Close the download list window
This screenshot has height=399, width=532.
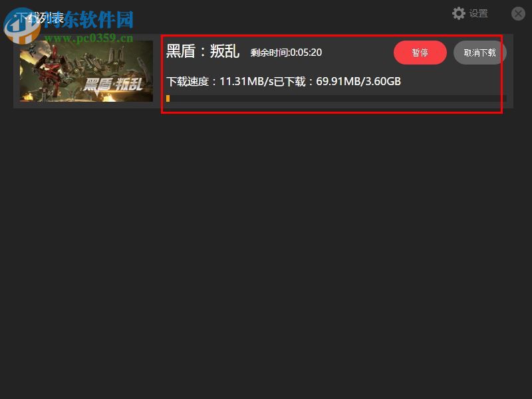coord(518,13)
